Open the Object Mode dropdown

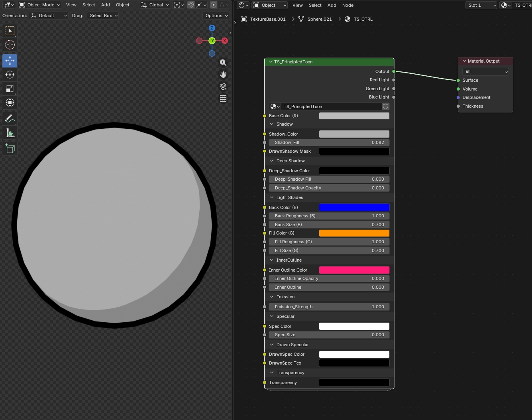pos(40,5)
